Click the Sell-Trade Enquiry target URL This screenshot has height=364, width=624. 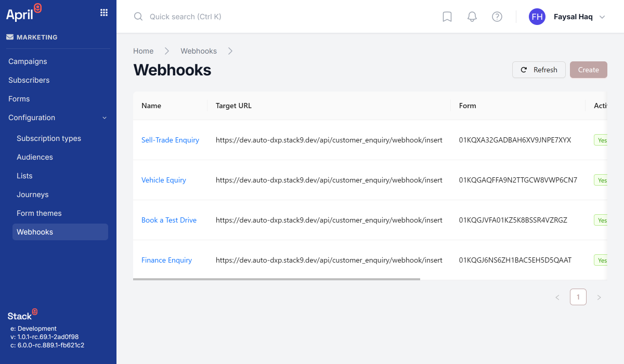329,140
